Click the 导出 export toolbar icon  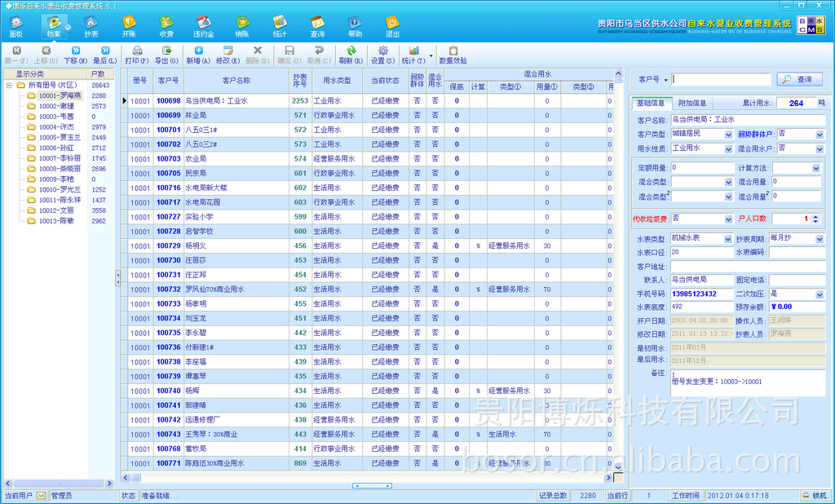166,55
